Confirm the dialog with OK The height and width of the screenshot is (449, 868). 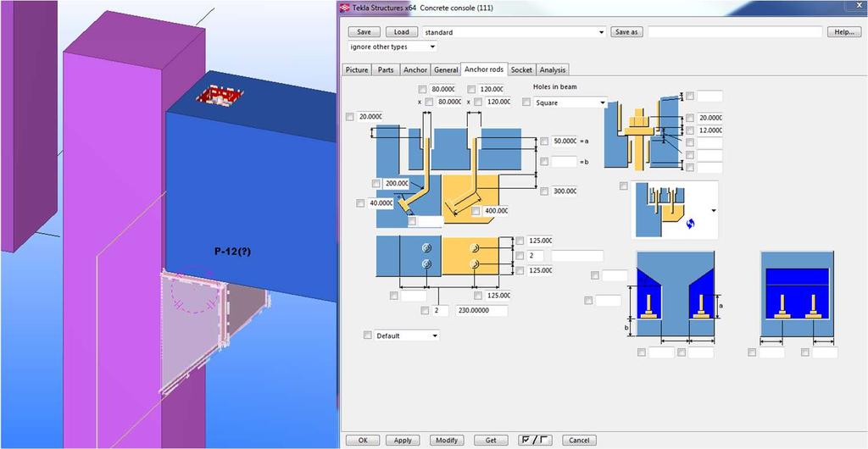(363, 441)
